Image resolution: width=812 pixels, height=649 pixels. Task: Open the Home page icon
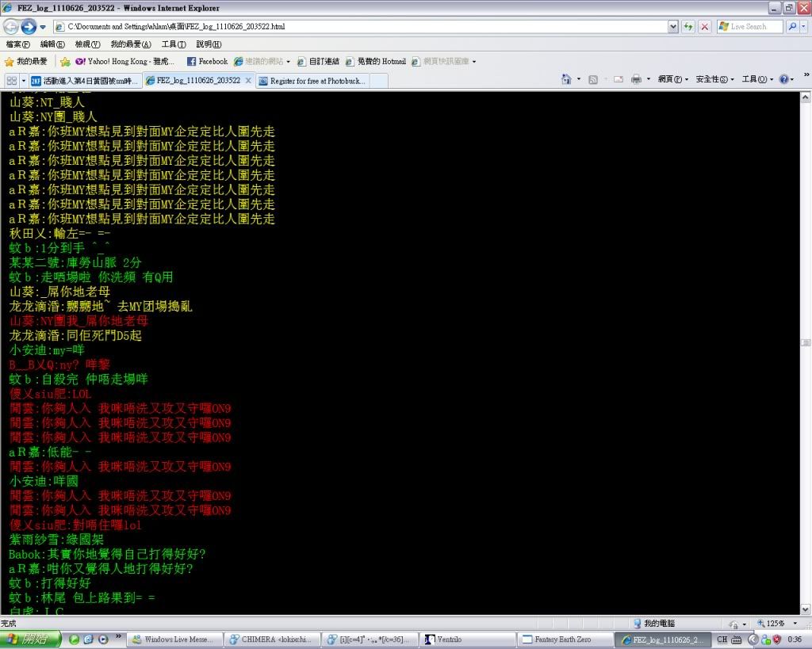[x=566, y=79]
